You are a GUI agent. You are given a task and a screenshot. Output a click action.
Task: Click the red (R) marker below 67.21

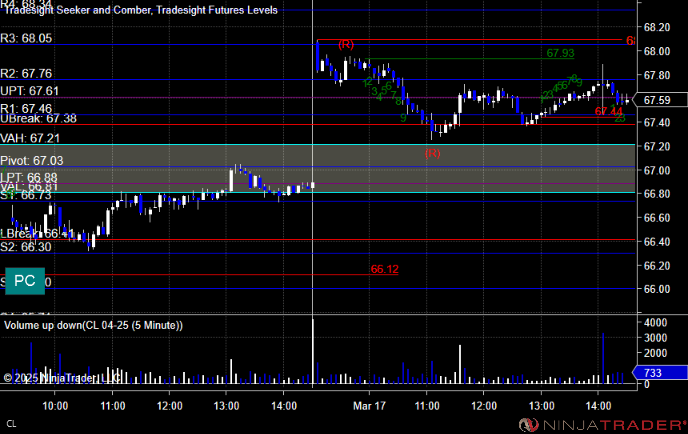(433, 153)
